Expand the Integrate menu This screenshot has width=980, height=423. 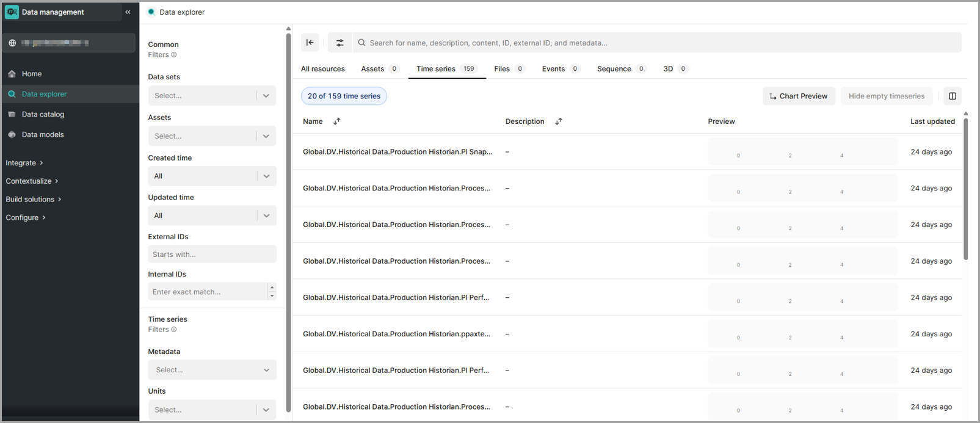(x=24, y=163)
